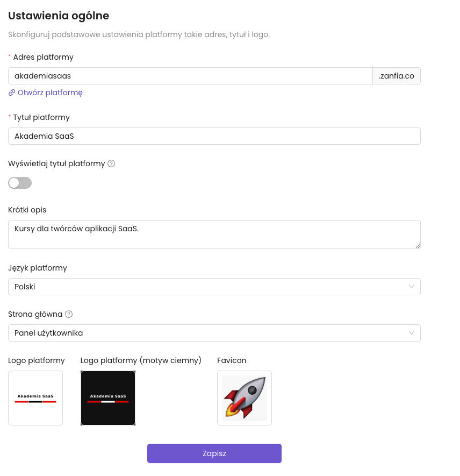Viewport: 460px width, 476px height.
Task: Click the .zanfia.co domain suffix
Action: point(397,76)
